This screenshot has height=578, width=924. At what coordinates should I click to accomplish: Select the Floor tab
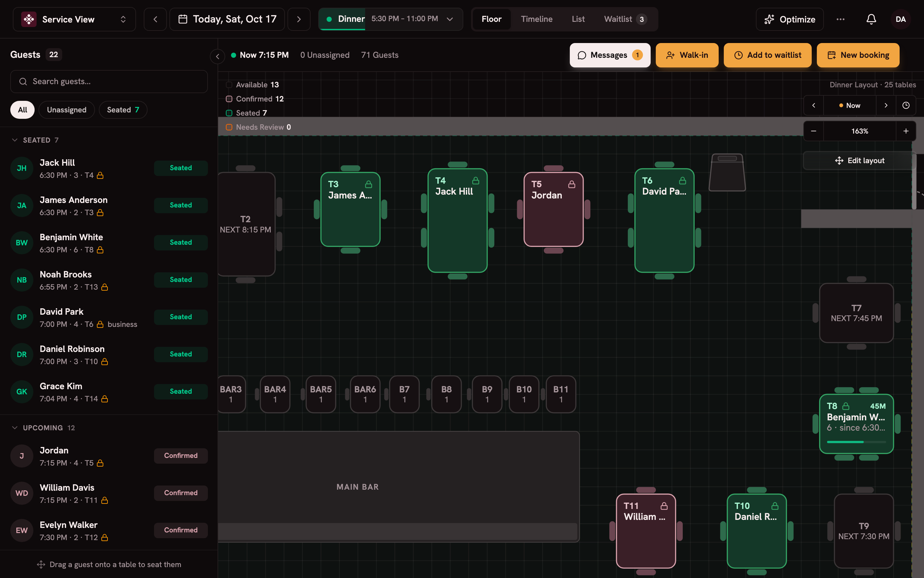492,19
